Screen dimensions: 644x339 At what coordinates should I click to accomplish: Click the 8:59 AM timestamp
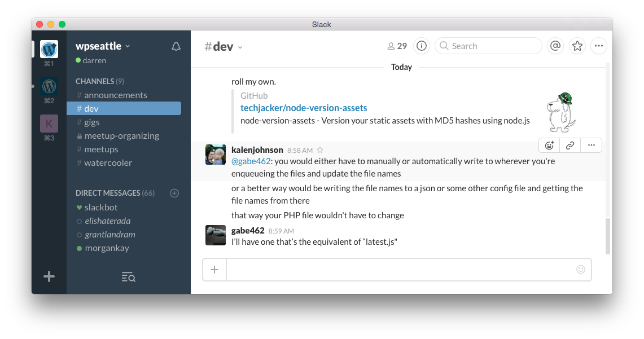click(281, 231)
